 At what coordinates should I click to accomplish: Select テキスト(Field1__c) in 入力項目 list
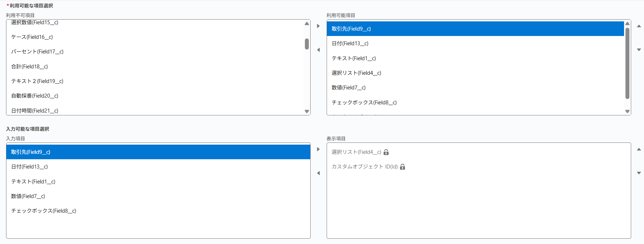(33, 182)
